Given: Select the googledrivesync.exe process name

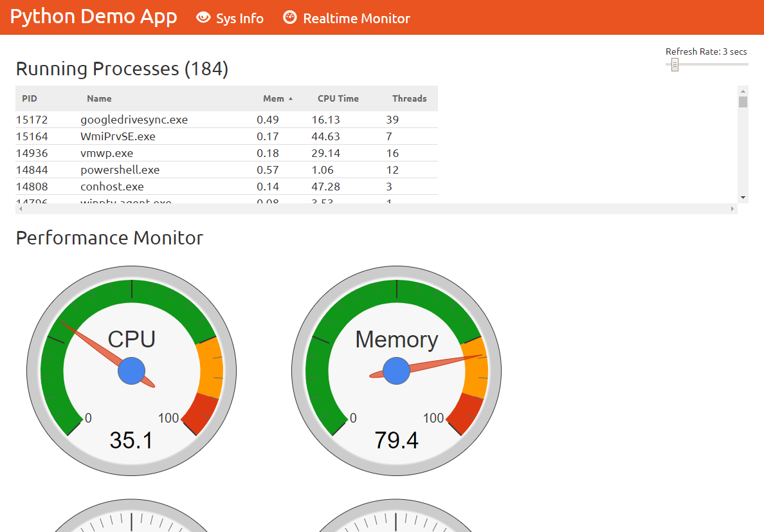Looking at the screenshot, I should point(134,120).
